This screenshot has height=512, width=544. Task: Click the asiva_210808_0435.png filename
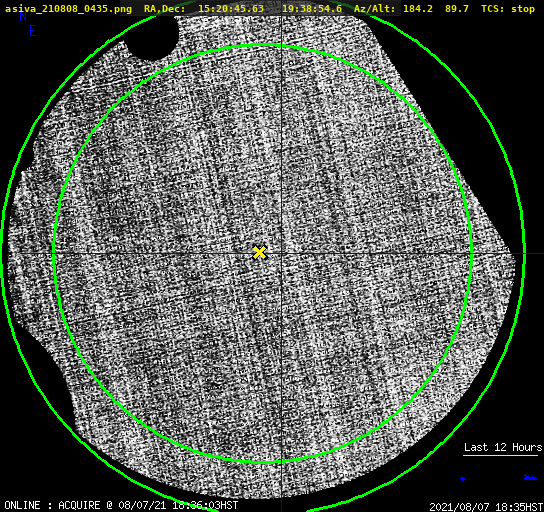pos(68,9)
